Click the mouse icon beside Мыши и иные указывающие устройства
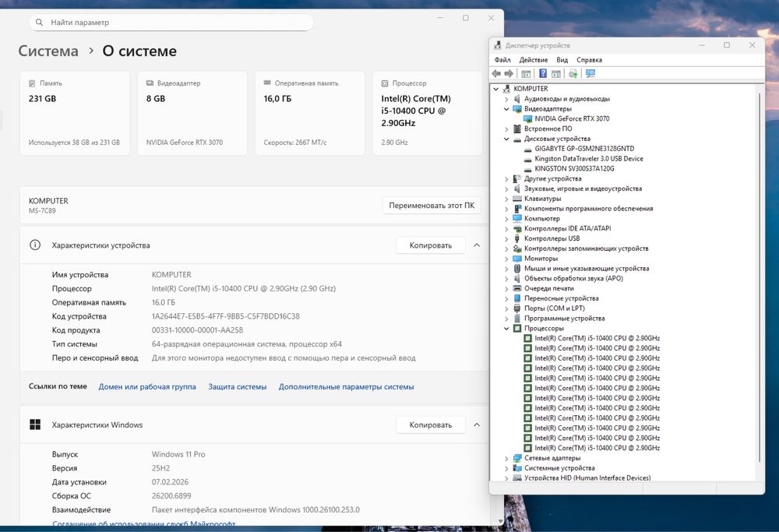The height and width of the screenshot is (532, 779). [x=517, y=268]
